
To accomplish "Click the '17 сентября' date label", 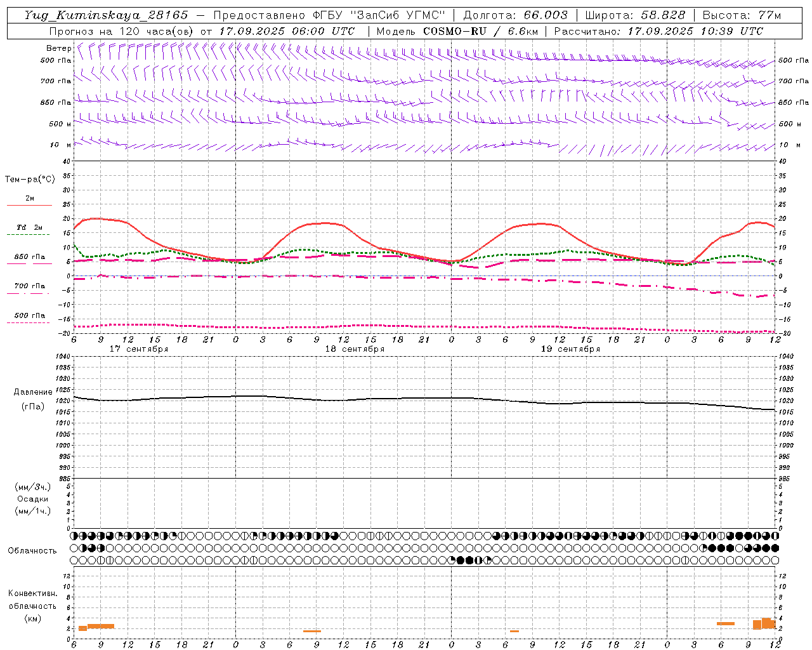I will click(138, 349).
